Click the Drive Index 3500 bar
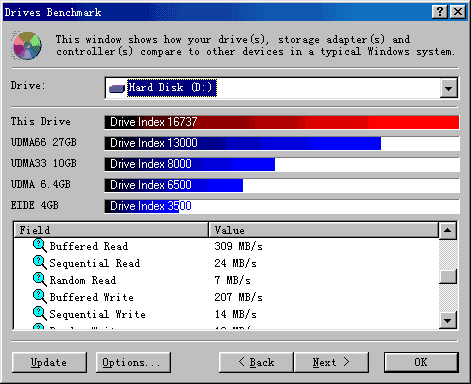Viewport: 471px width, 384px height. point(142,206)
